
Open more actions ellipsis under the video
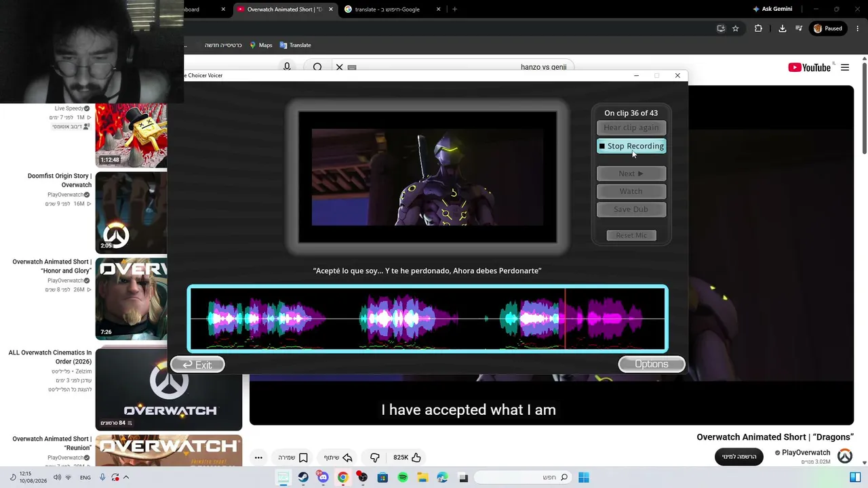tap(258, 457)
